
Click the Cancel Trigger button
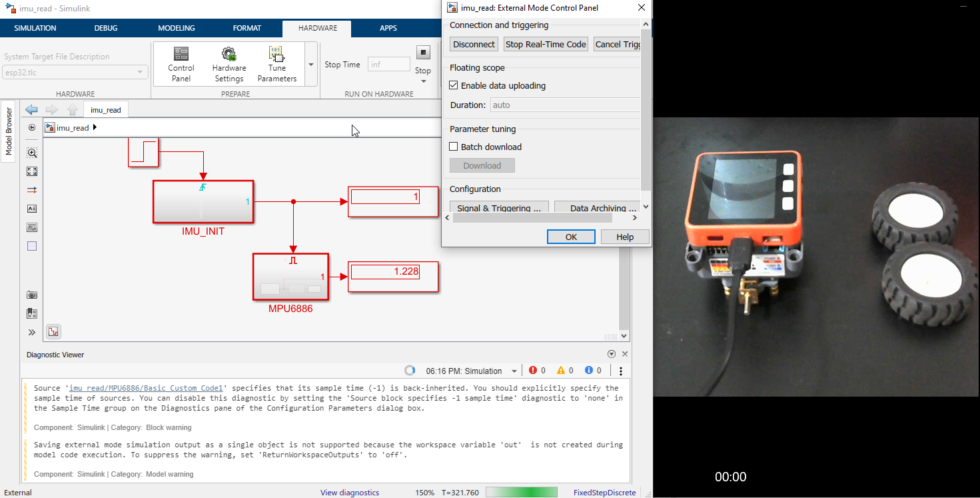(x=617, y=44)
